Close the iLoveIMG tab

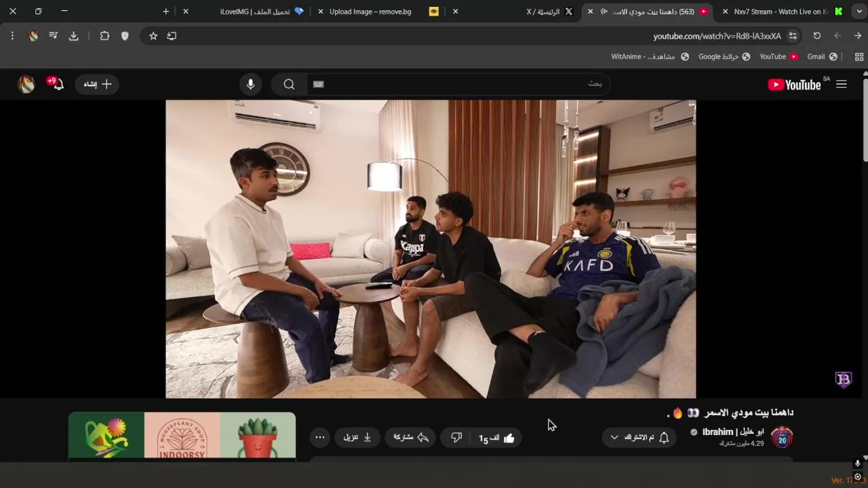click(x=186, y=12)
